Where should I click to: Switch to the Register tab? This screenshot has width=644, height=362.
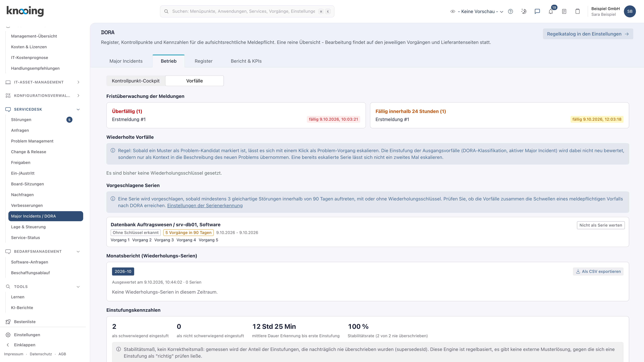[x=203, y=61]
